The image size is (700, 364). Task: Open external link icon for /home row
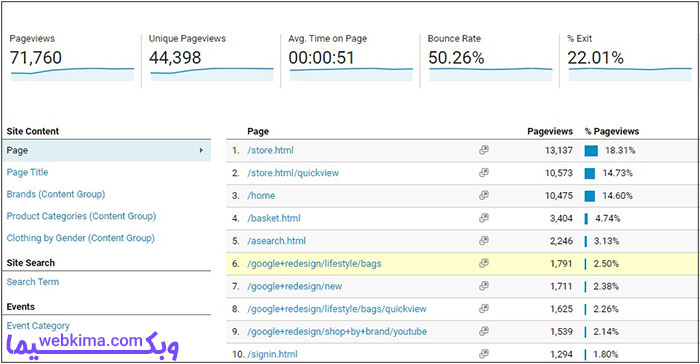coord(483,195)
